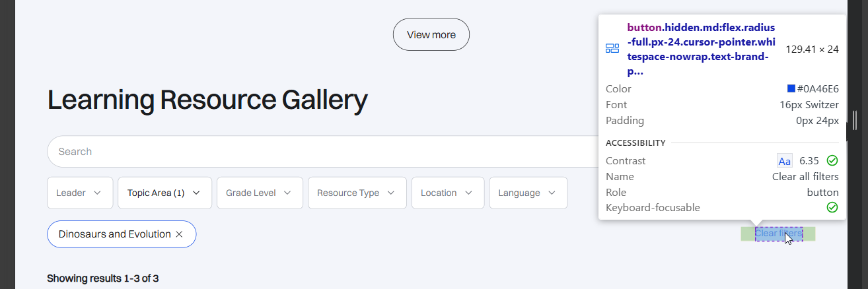Expand the Topic Area (1) dropdown
The width and height of the screenshot is (868, 289).
click(x=164, y=193)
